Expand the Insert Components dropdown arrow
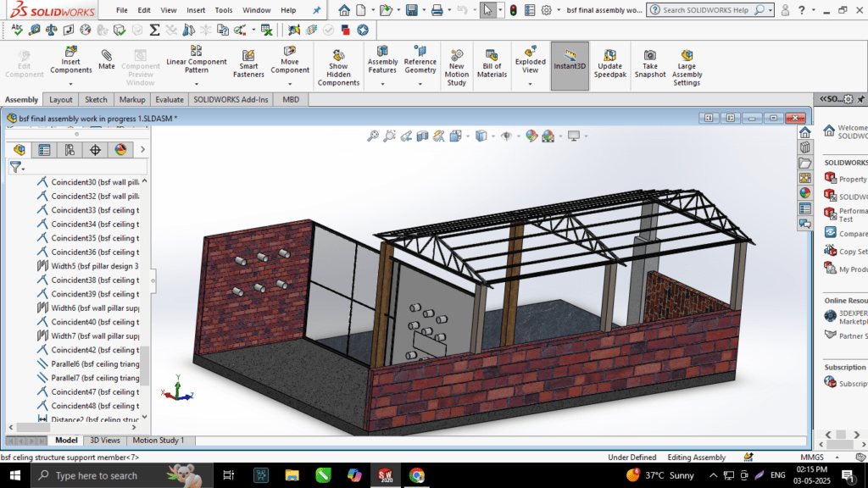 pyautogui.click(x=71, y=84)
